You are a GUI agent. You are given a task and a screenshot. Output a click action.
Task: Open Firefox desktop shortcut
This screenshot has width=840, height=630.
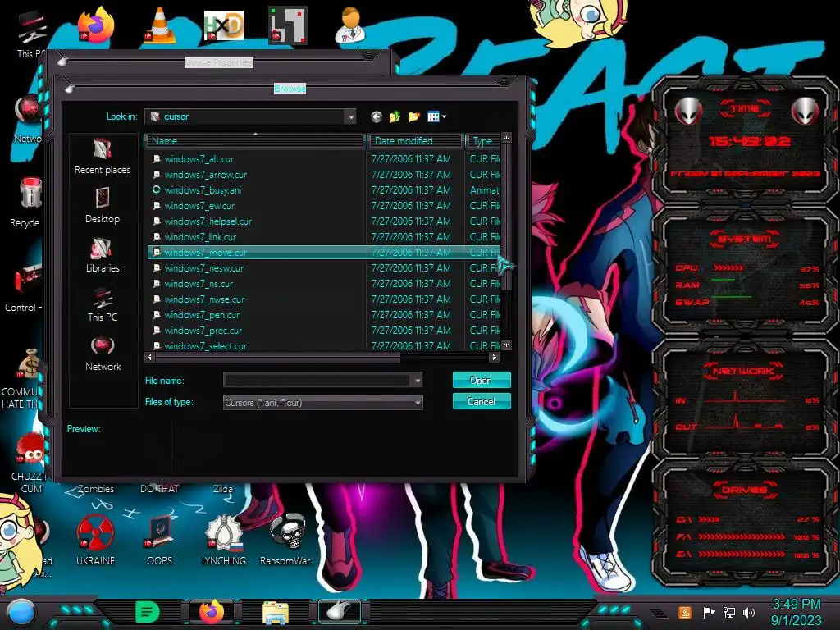click(97, 25)
